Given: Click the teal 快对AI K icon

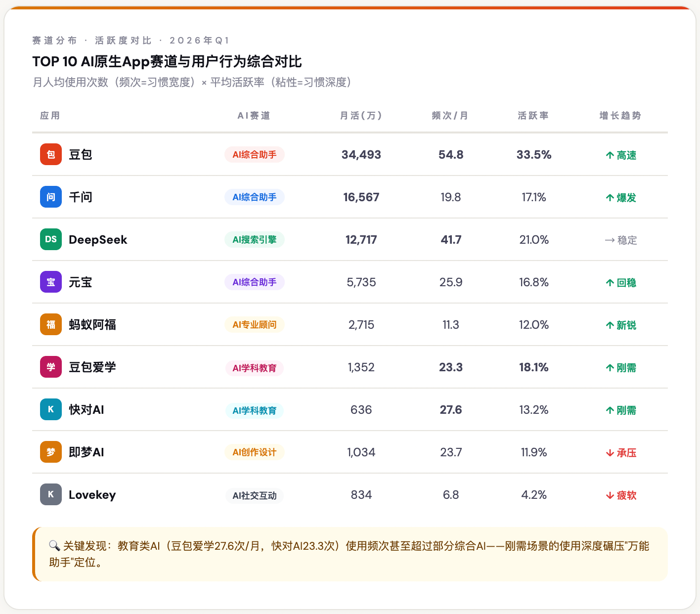Looking at the screenshot, I should [x=51, y=410].
